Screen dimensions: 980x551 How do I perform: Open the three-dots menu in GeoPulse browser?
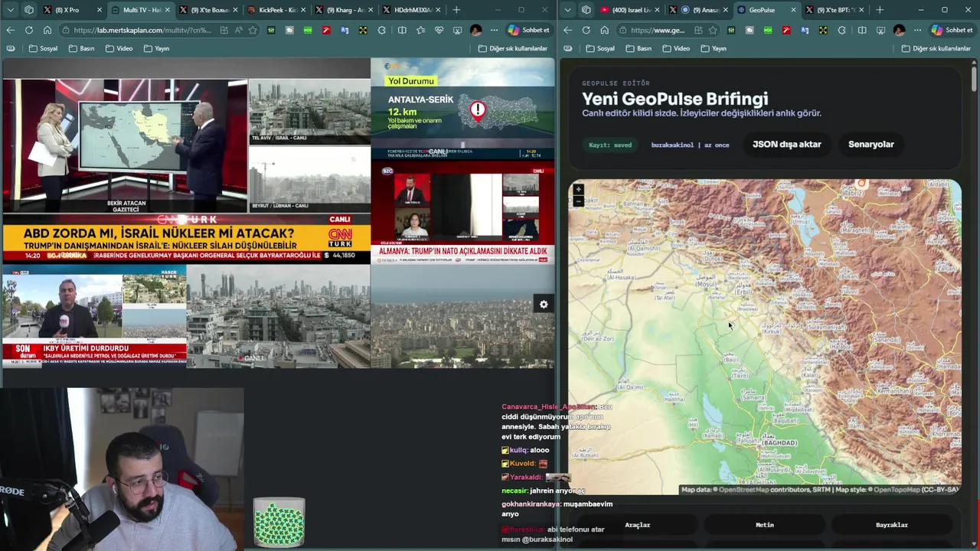coord(916,30)
